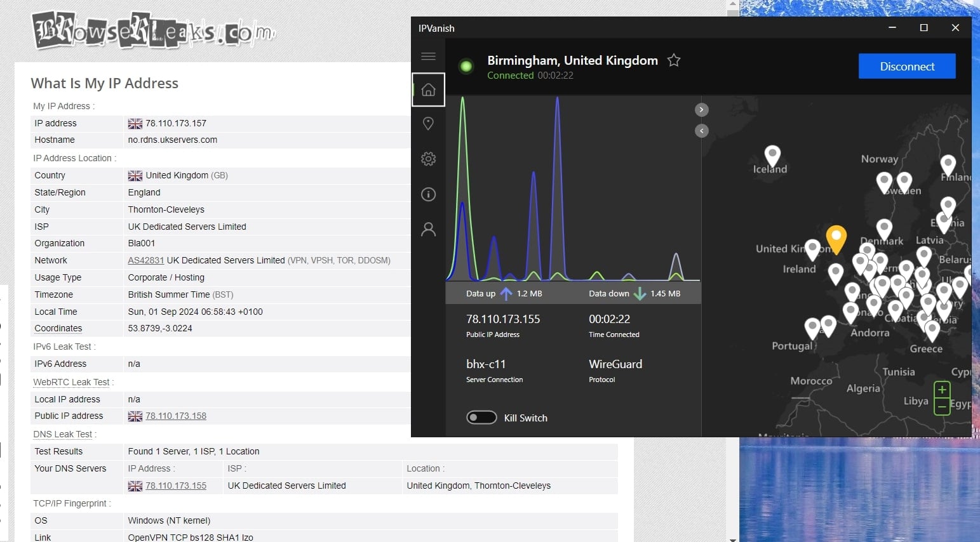Open server locations with the map pin icon
The height and width of the screenshot is (542, 980).
[x=428, y=123]
